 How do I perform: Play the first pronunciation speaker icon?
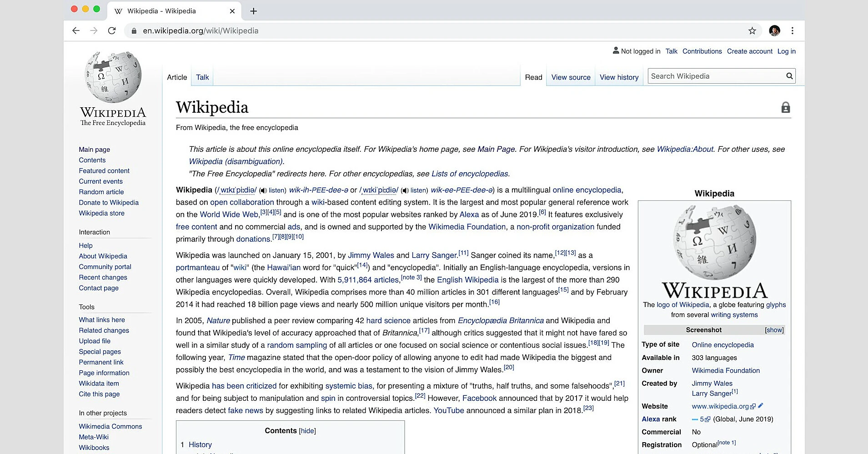coord(263,190)
